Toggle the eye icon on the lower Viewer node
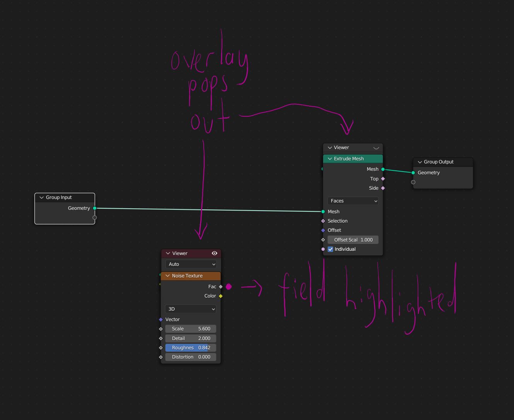The height and width of the screenshot is (420, 514). pyautogui.click(x=214, y=253)
